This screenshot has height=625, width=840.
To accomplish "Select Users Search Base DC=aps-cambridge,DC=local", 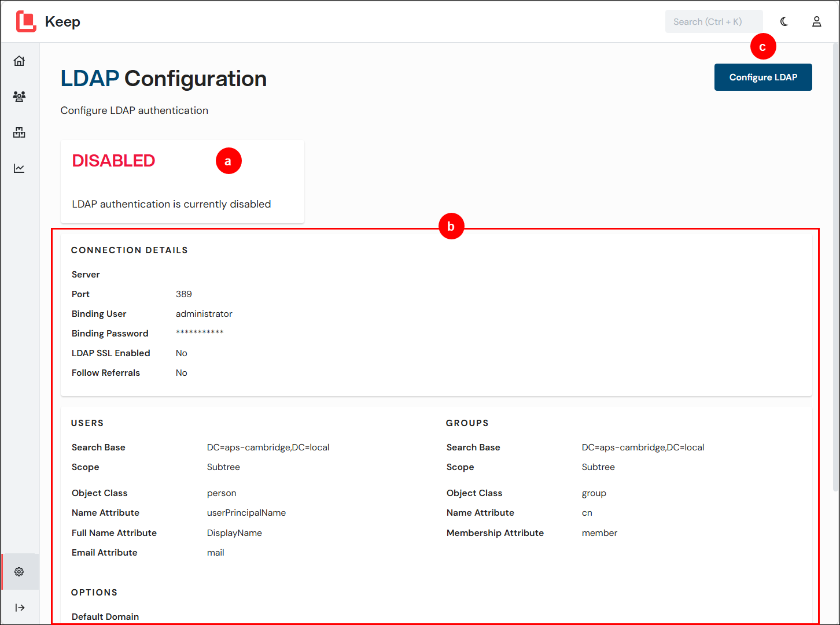I will point(268,448).
